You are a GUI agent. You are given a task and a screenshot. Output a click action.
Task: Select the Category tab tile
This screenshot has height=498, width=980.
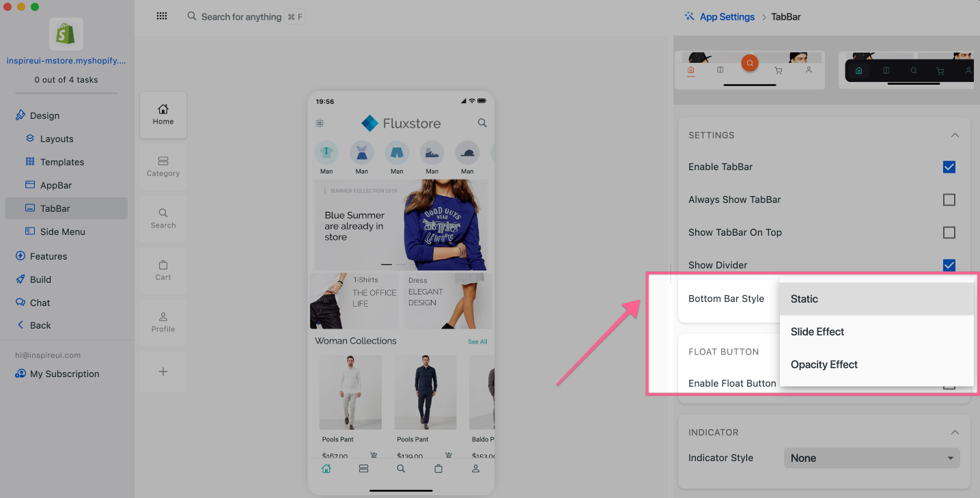click(x=163, y=167)
